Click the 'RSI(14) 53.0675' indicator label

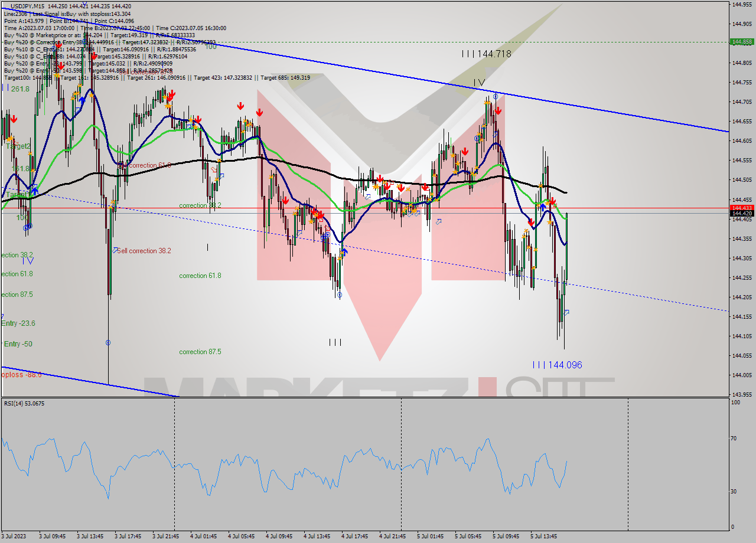point(24,404)
